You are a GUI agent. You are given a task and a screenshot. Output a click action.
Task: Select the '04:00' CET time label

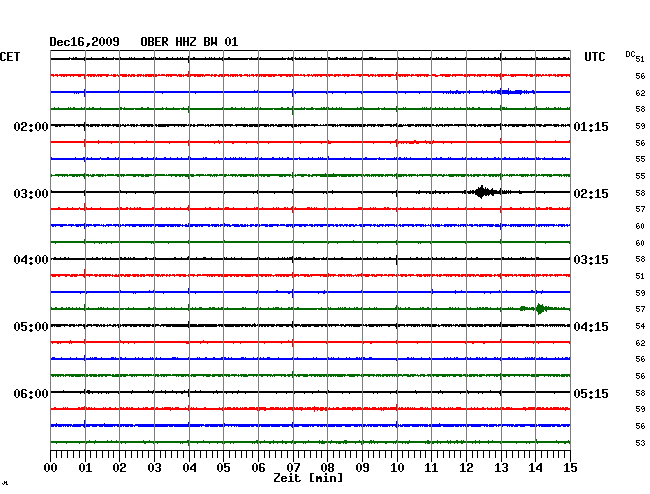[31, 260]
